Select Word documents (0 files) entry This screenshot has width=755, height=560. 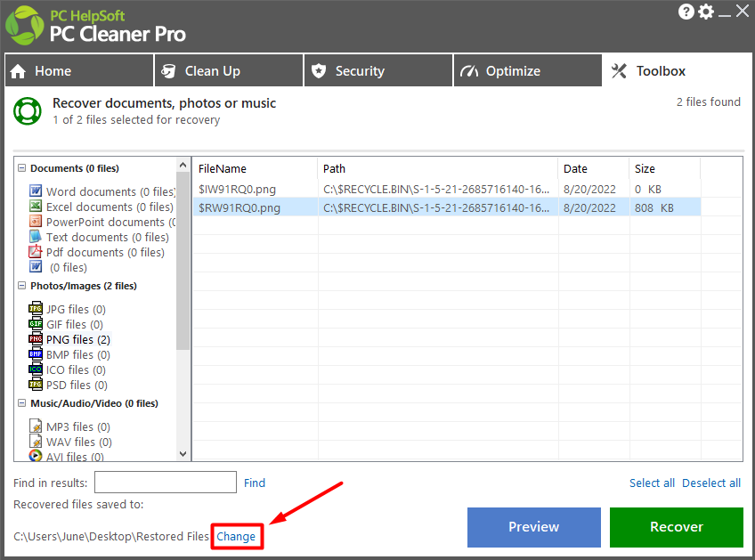click(x=110, y=191)
